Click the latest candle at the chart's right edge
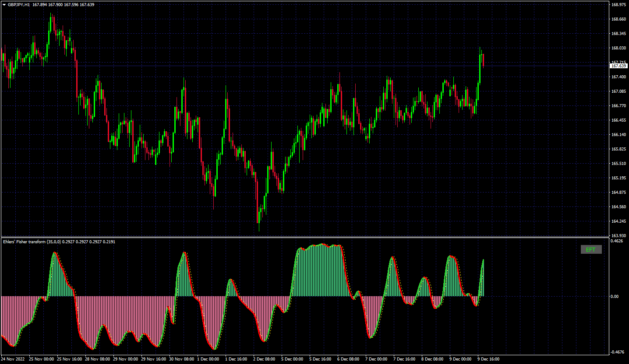Viewport: 629px width, 364px height. point(483,60)
